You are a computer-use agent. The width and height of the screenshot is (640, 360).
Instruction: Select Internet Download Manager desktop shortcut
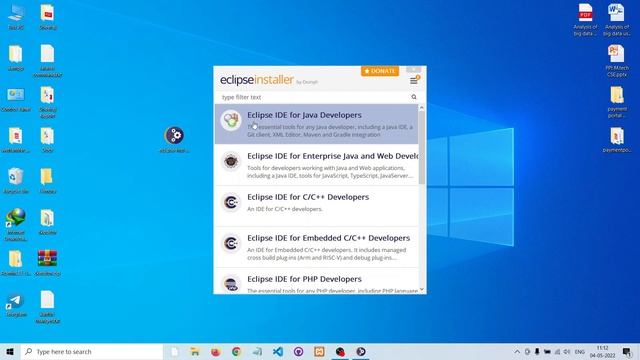pyautogui.click(x=16, y=224)
